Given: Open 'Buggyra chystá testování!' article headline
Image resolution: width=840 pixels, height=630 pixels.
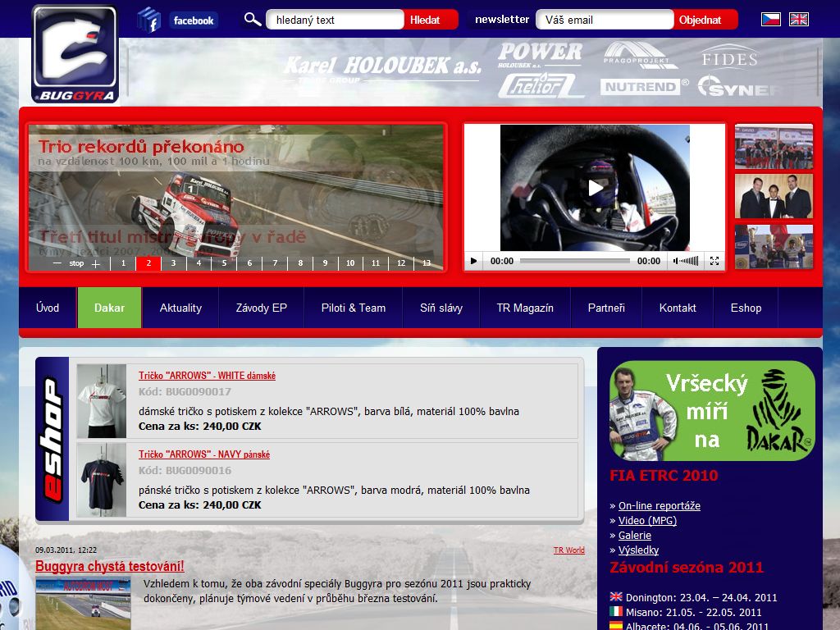Looking at the screenshot, I should point(110,566).
